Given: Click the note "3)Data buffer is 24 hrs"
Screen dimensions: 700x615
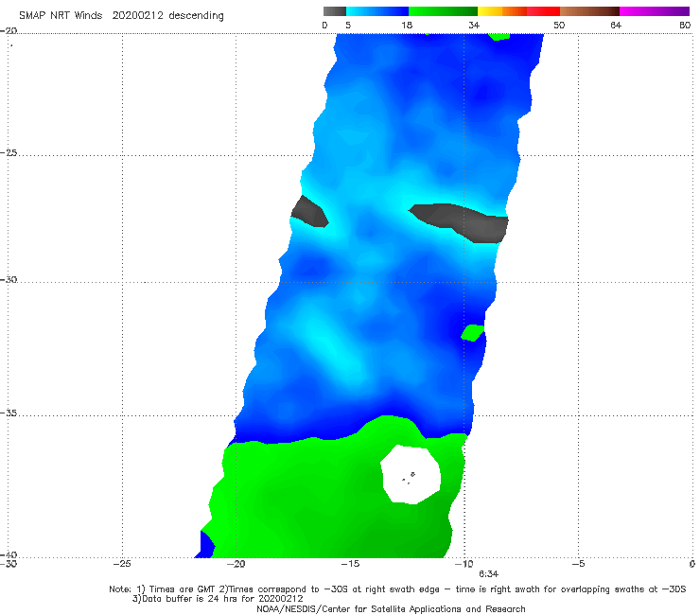Looking at the screenshot, I should click(218, 599).
